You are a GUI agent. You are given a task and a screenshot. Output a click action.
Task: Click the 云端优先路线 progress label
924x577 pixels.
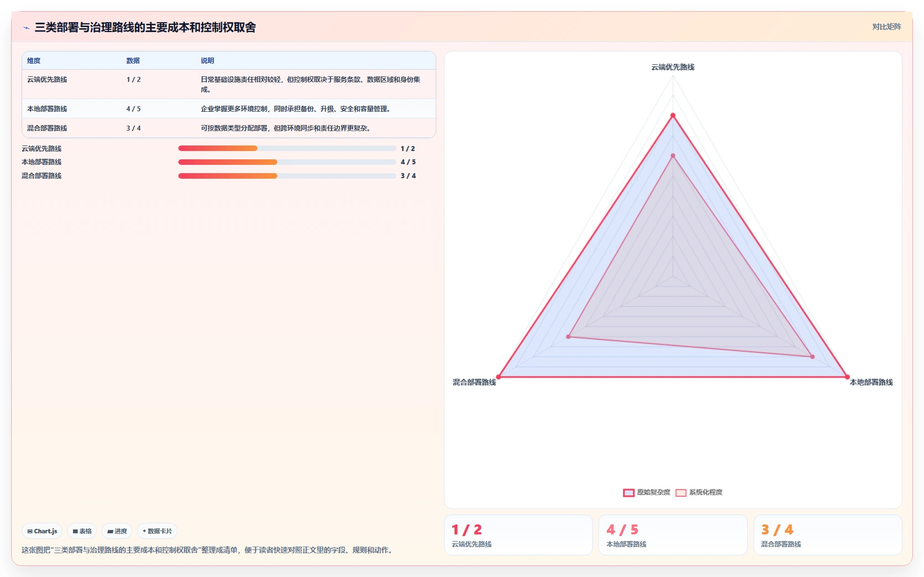[x=42, y=149]
